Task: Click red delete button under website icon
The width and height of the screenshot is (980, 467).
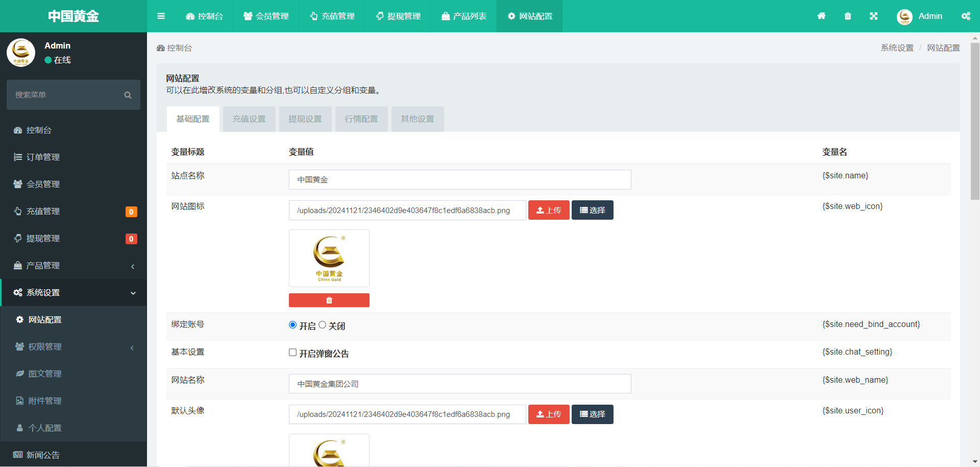Action: (x=329, y=300)
